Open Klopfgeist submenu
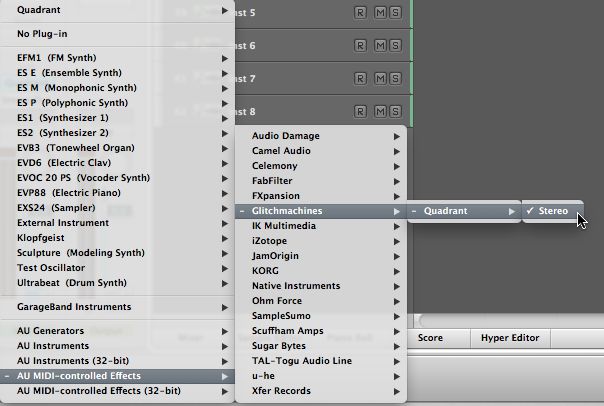This screenshot has height=406, width=604. pyautogui.click(x=117, y=238)
